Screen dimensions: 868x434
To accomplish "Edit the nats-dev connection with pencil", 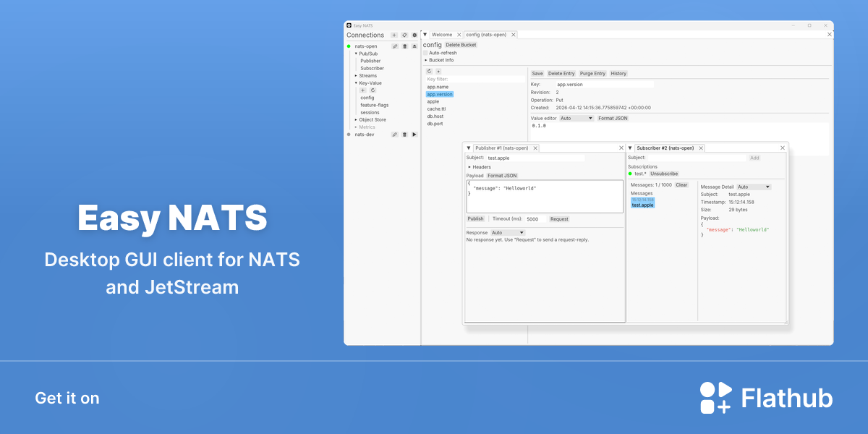I will 395,135.
